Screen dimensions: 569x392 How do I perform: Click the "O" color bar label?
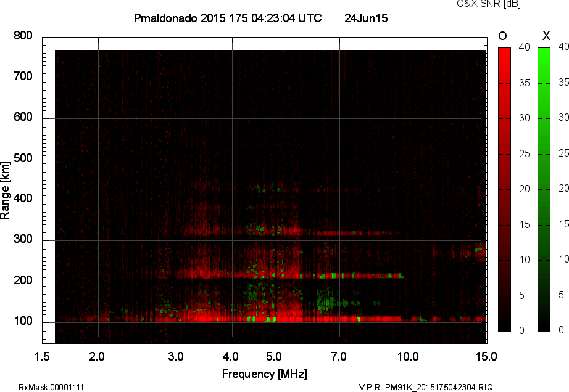(x=502, y=36)
